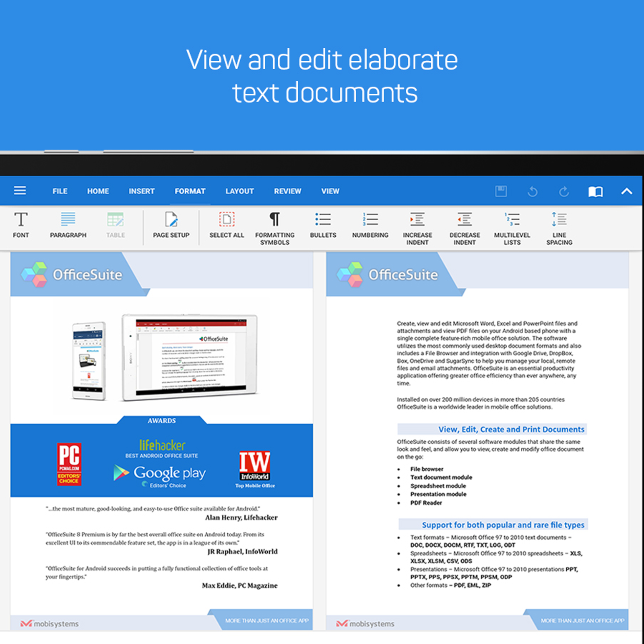Open the VIEW tab
Image resolution: width=644 pixels, height=644 pixels.
click(330, 191)
